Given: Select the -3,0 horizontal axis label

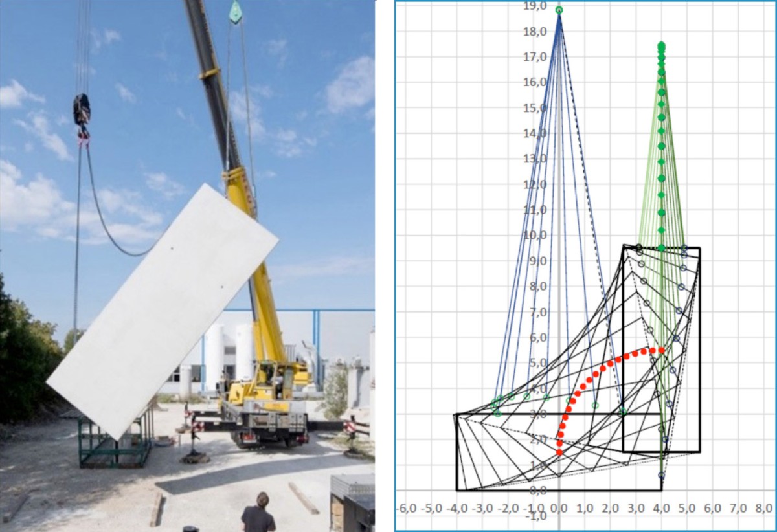Looking at the screenshot, I should point(482,510).
